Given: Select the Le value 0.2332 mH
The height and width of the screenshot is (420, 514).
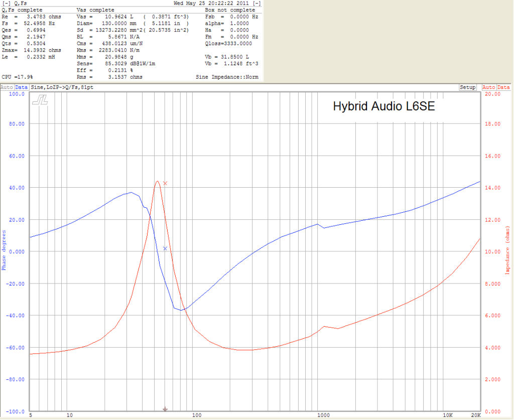Looking at the screenshot, I should [x=41, y=57].
